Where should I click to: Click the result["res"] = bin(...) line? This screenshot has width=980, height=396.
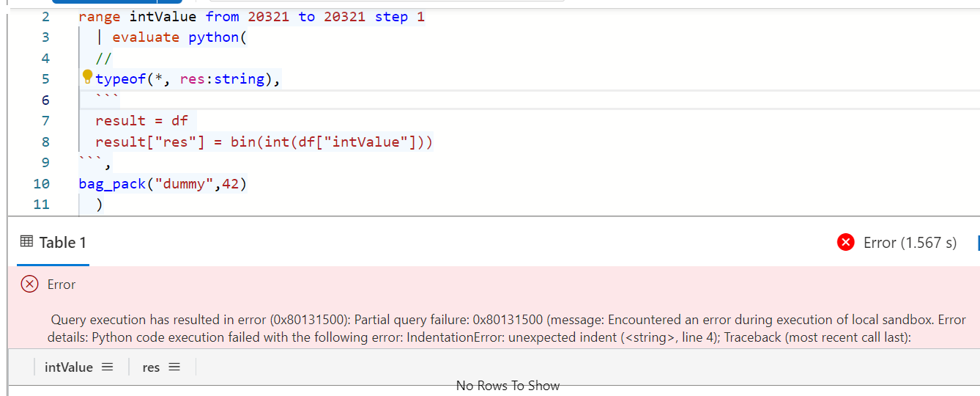pos(264,142)
